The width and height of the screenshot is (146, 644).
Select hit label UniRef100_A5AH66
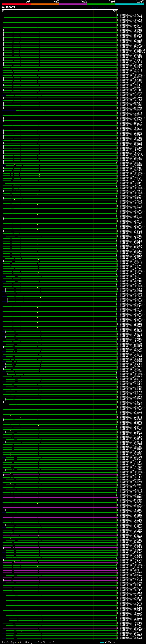131,47
